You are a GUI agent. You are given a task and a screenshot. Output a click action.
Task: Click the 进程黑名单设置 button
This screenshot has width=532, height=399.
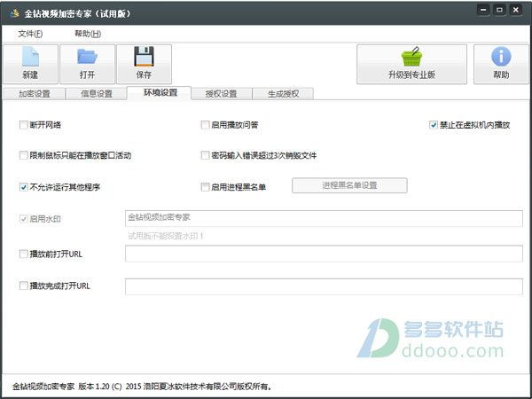click(x=349, y=185)
